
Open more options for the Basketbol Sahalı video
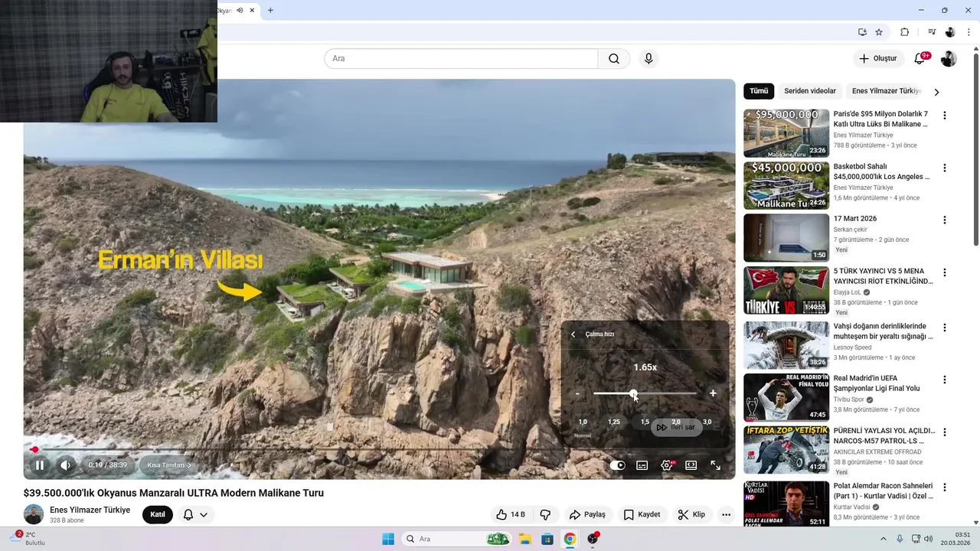coord(945,168)
